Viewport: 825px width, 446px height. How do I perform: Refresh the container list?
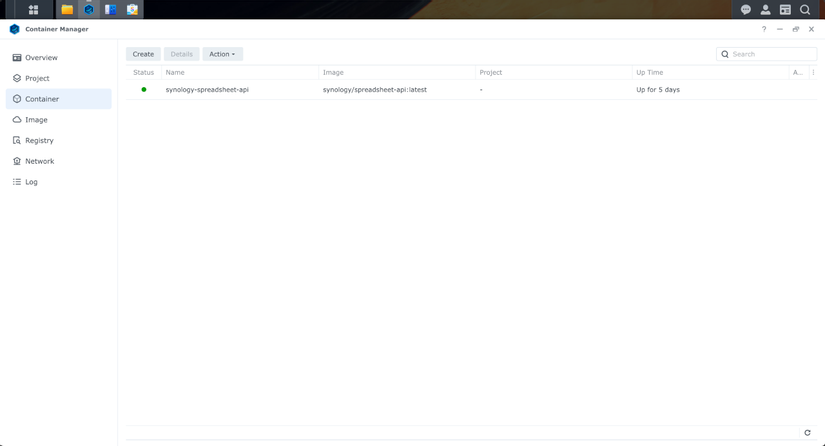pos(808,433)
